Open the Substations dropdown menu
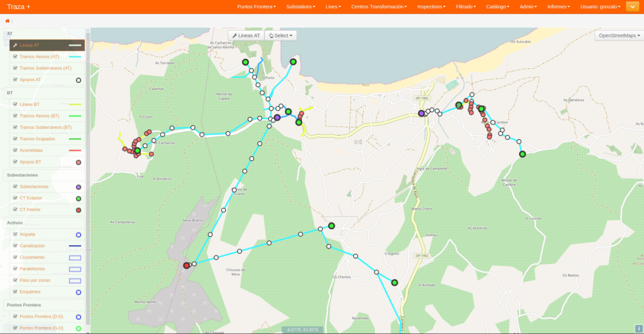 point(300,6)
